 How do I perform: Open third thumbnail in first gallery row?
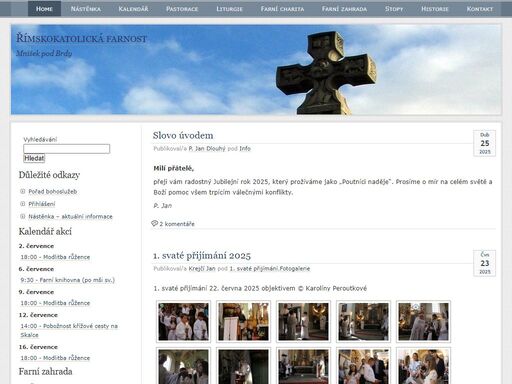[x=303, y=321]
